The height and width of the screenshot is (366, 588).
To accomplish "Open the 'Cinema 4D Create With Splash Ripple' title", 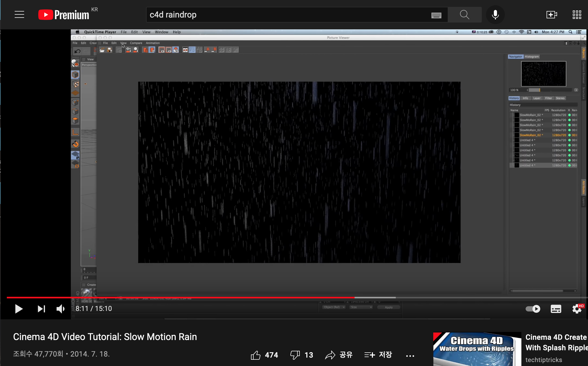I will [557, 342].
